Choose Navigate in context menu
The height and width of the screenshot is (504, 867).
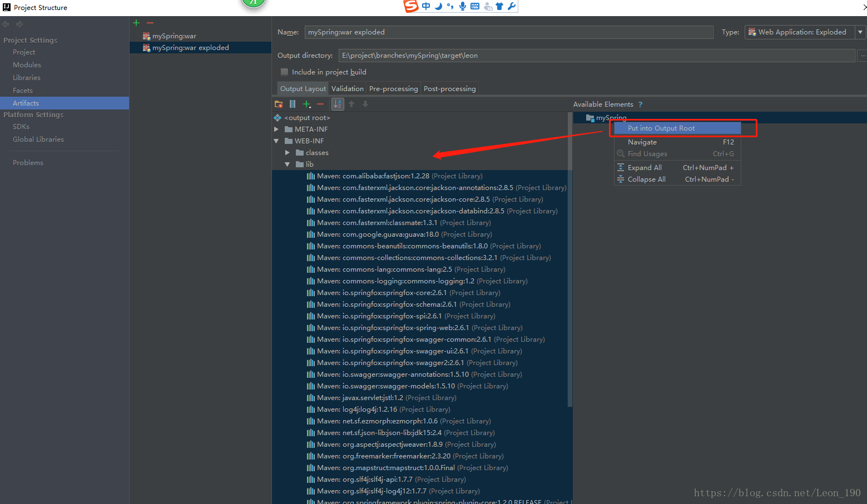click(x=677, y=142)
